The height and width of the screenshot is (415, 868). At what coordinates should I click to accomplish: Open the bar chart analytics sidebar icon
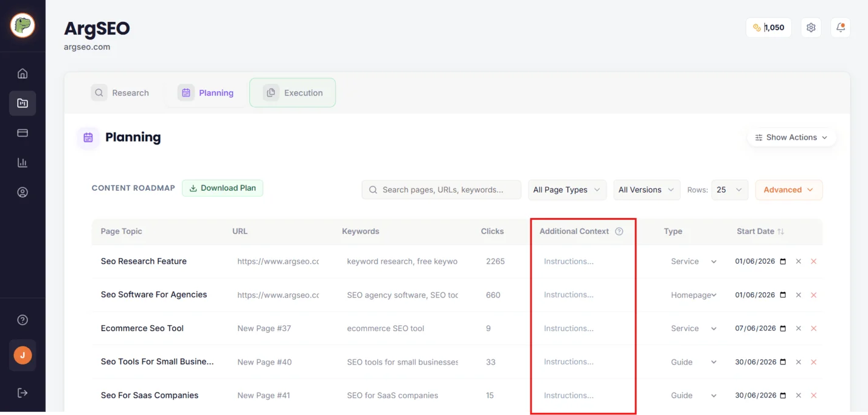(23, 163)
